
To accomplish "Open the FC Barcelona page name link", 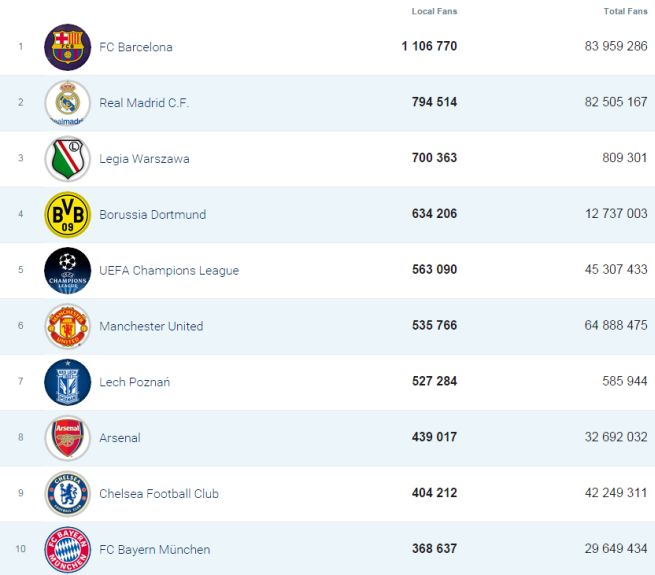I will [136, 47].
